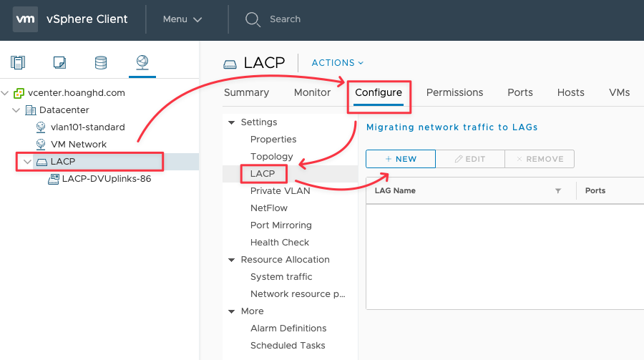Switch to the Hosts tab
The width and height of the screenshot is (644, 360).
point(570,92)
